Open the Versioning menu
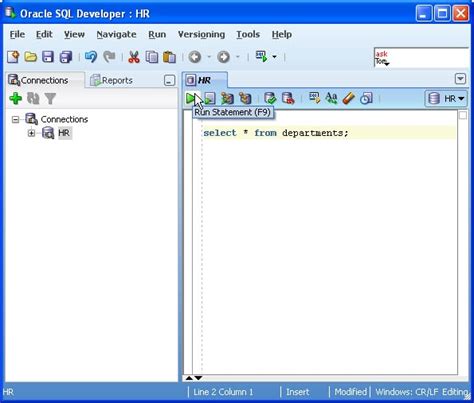This screenshot has width=474, height=403. (x=201, y=34)
